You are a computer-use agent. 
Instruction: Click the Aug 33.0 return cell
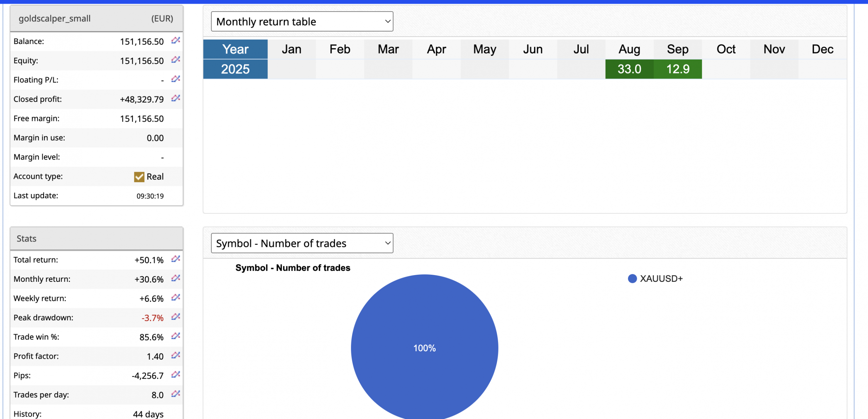[629, 69]
